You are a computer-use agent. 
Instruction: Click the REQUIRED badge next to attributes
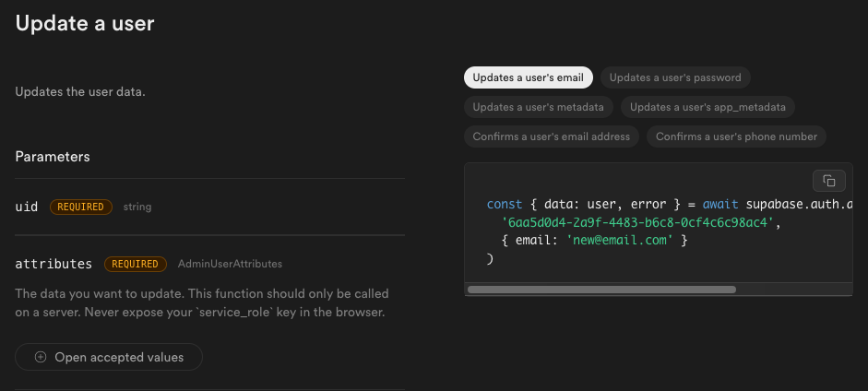click(x=135, y=264)
